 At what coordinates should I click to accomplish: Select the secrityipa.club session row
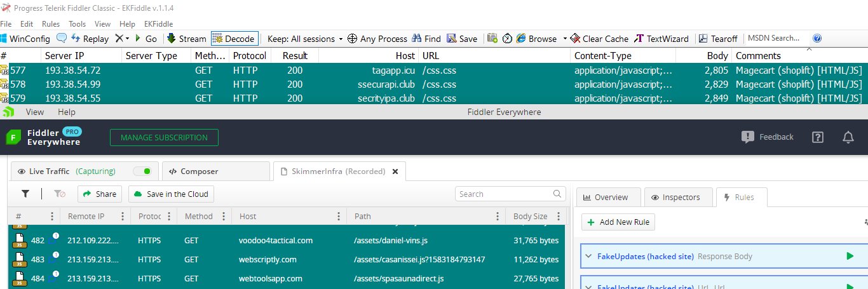(x=434, y=98)
